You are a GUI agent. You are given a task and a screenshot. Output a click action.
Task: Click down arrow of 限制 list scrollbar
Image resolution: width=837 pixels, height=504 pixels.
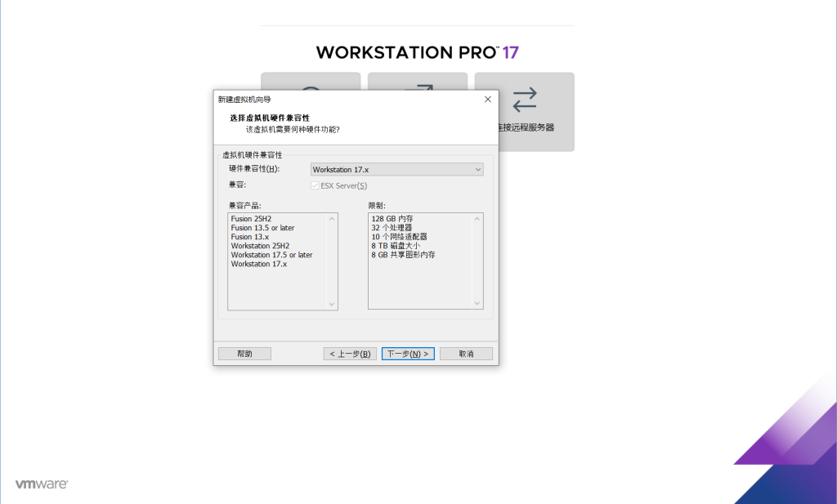[477, 304]
